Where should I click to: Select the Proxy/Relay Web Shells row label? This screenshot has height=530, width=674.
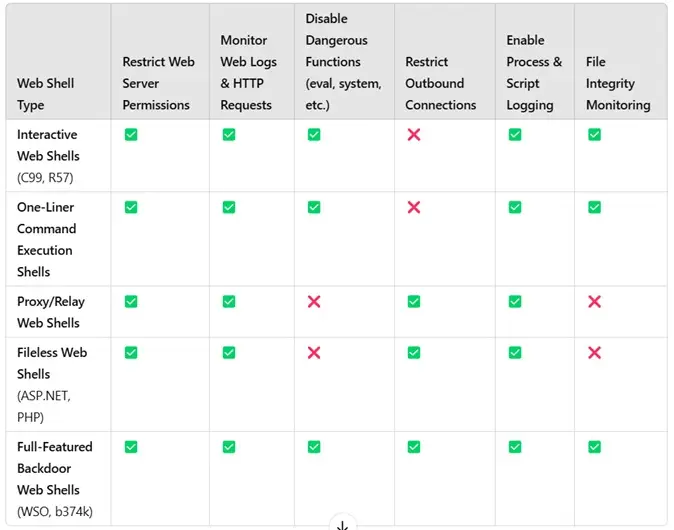click(51, 312)
